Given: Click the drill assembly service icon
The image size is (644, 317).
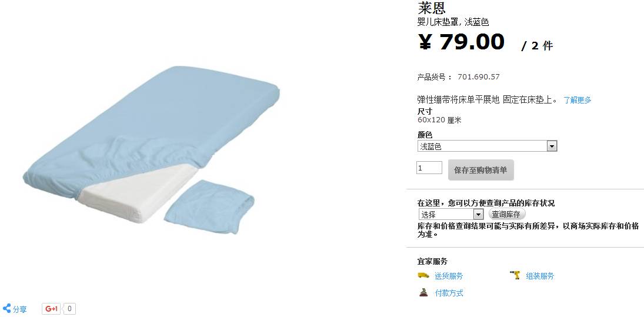Looking at the screenshot, I should point(515,275).
